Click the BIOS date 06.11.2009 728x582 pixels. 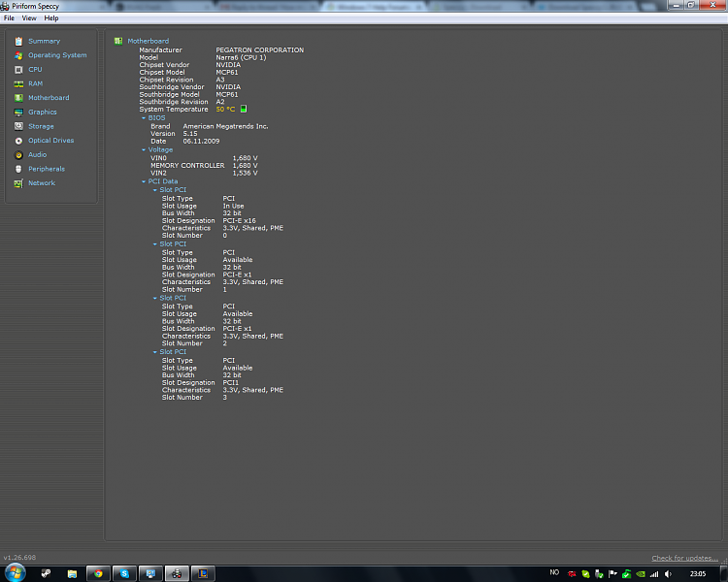click(201, 141)
